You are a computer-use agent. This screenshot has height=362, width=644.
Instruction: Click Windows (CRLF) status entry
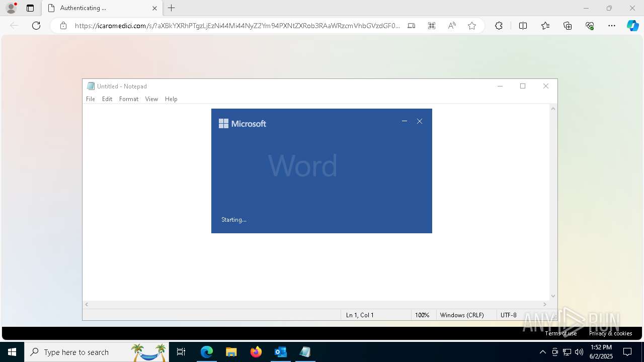462,315
